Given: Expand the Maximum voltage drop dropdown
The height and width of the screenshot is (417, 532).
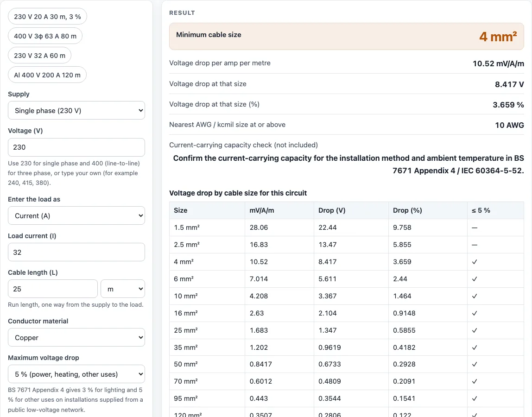Looking at the screenshot, I should pos(76,374).
